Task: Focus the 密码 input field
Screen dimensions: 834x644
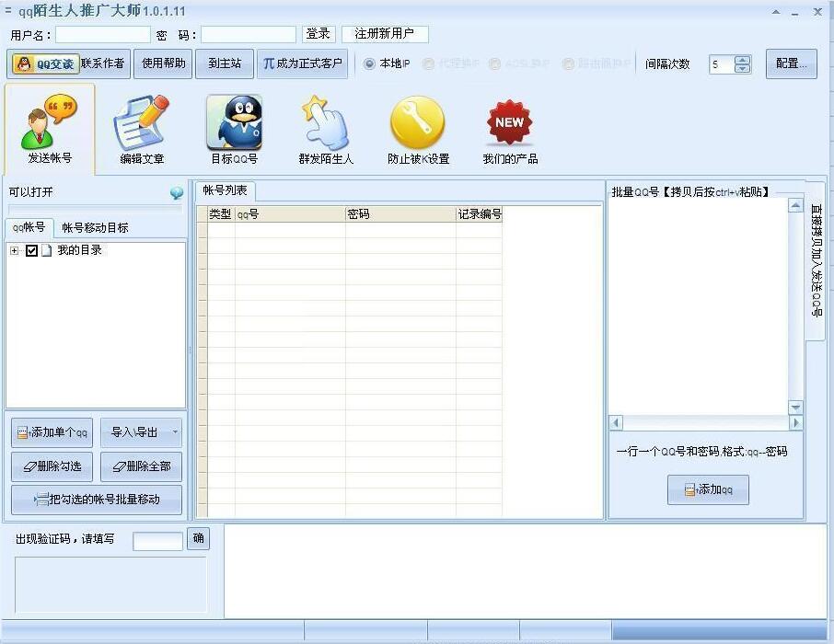Action: (249, 35)
